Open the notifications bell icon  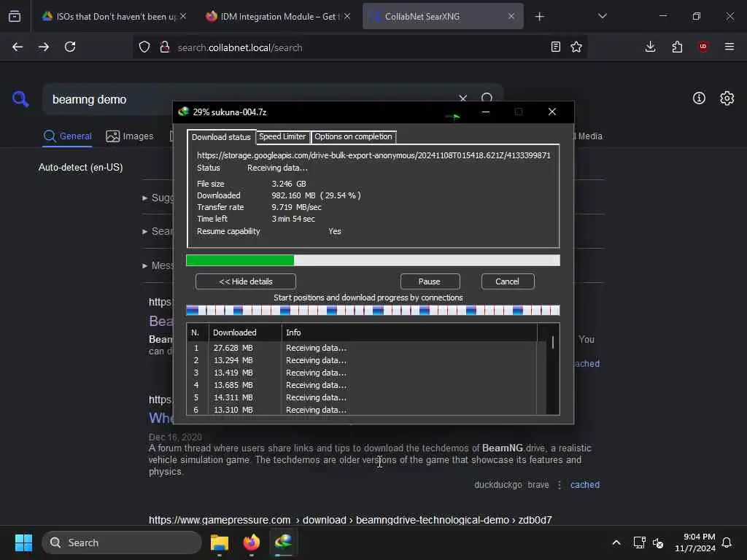click(x=727, y=542)
